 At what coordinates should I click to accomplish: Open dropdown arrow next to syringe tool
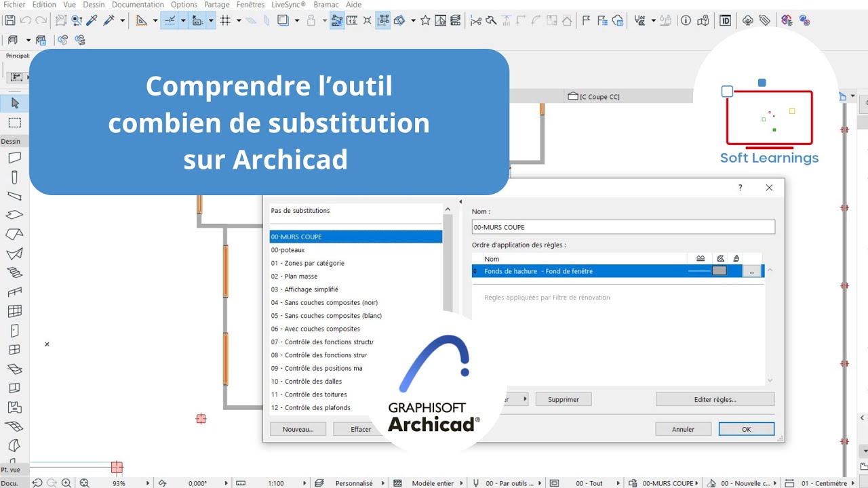click(x=123, y=20)
